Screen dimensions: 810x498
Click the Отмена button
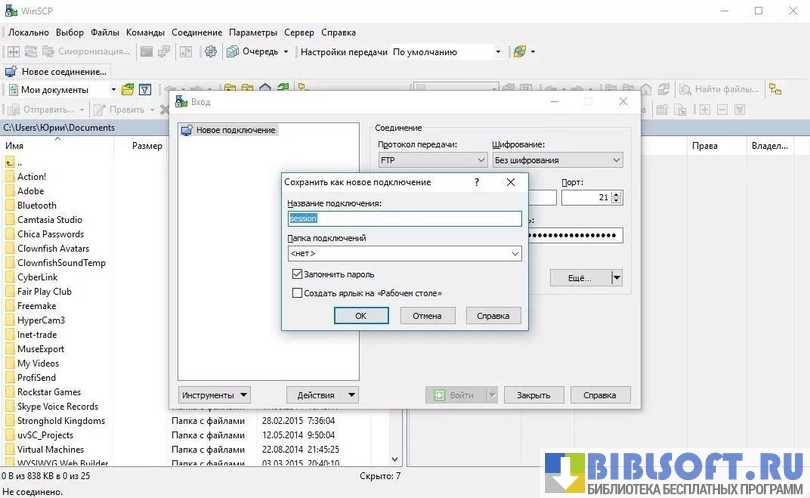click(427, 316)
